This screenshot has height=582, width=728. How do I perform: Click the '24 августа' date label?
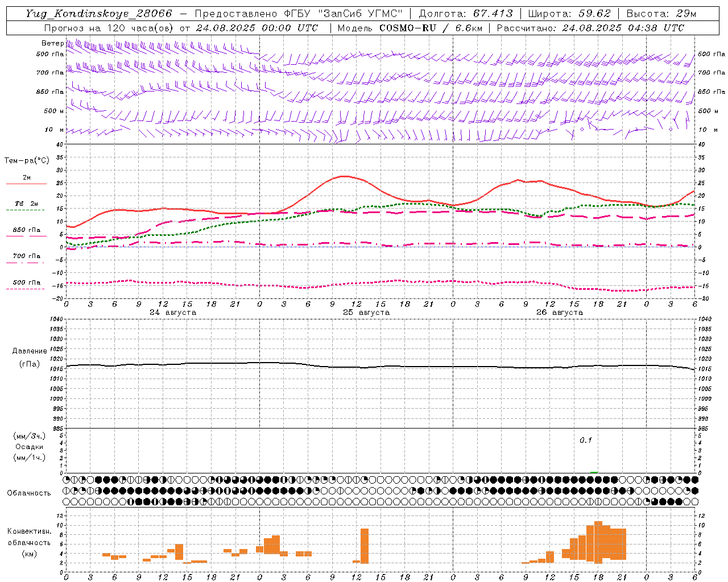click(173, 313)
